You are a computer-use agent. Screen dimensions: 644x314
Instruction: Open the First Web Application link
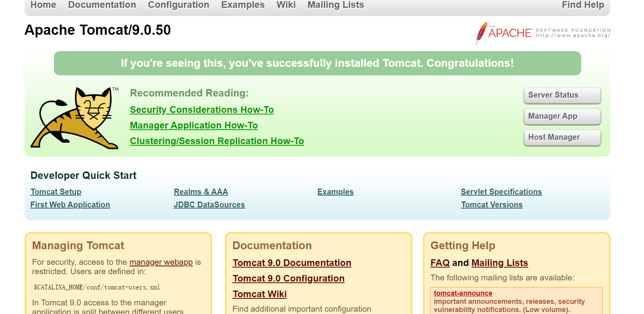[70, 205]
